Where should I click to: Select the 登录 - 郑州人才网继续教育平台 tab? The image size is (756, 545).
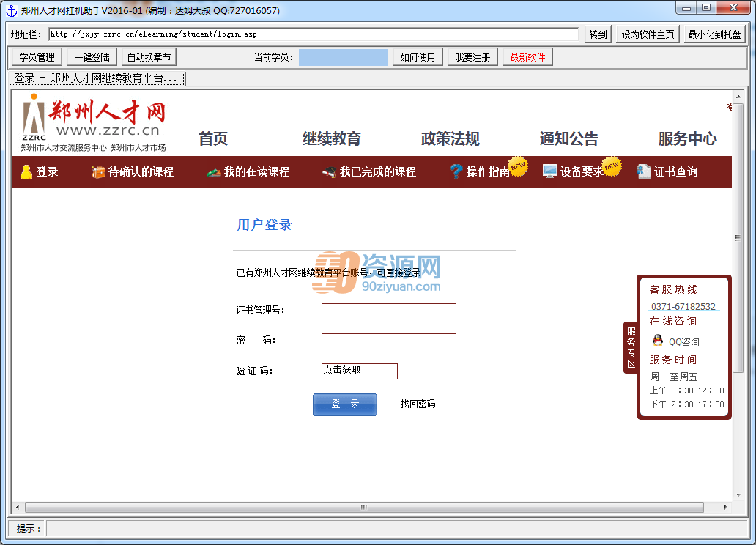[x=97, y=78]
